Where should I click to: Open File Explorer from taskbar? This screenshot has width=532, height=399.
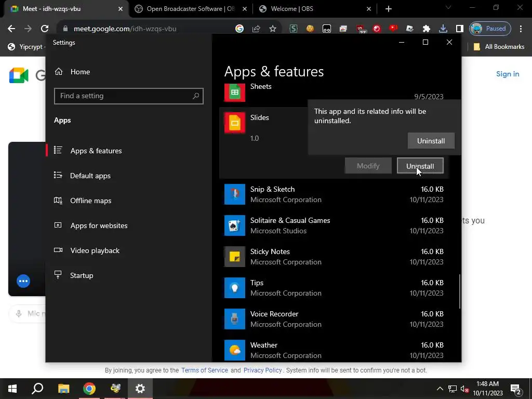point(63,388)
